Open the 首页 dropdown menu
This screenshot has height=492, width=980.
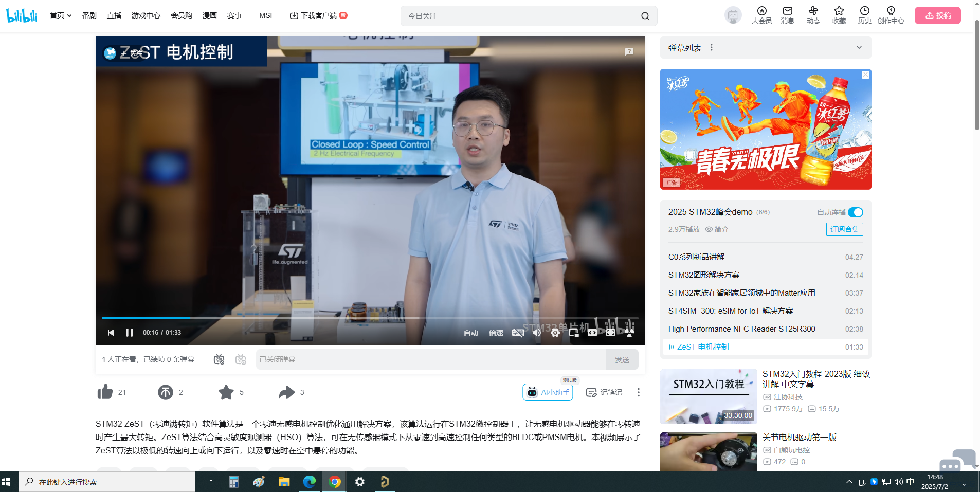(x=61, y=15)
